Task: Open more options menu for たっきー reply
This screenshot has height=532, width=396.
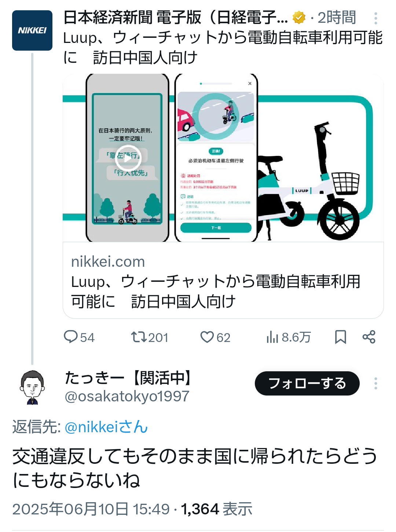Action: [376, 383]
